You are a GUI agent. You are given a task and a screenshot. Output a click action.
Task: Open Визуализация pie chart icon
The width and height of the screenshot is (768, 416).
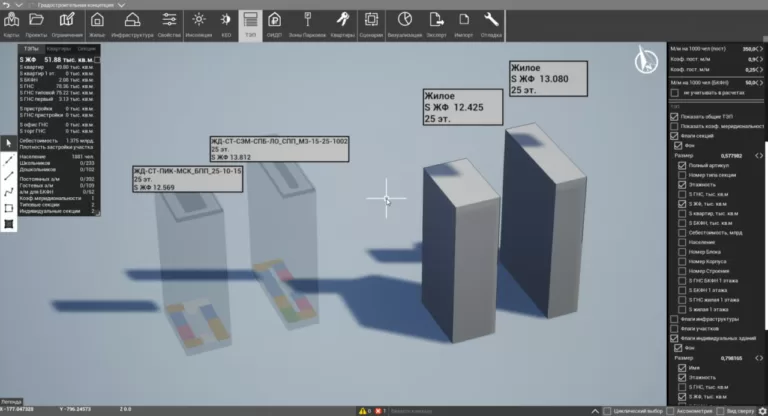coord(404,23)
